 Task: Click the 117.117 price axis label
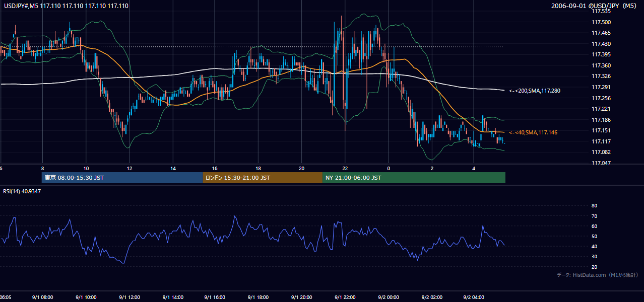(601, 142)
